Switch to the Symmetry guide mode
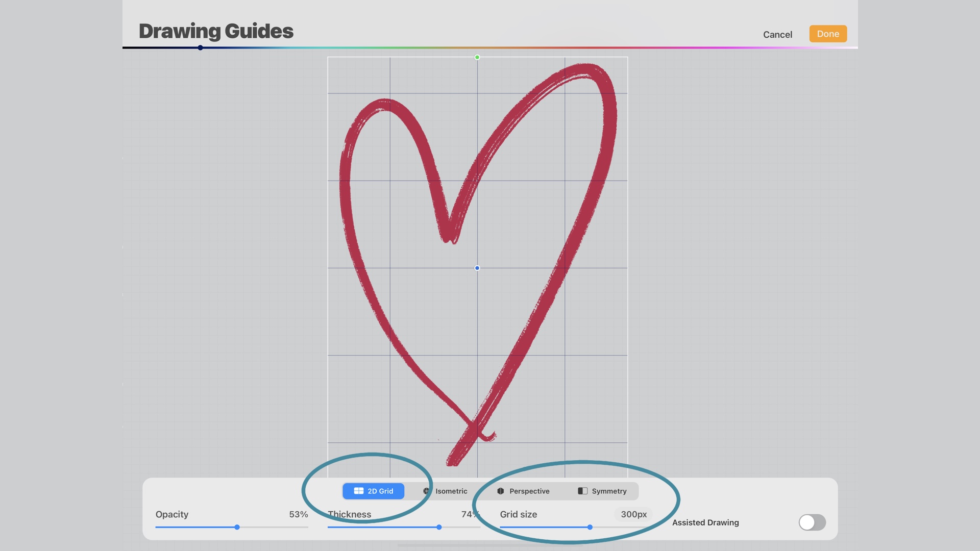 [602, 491]
